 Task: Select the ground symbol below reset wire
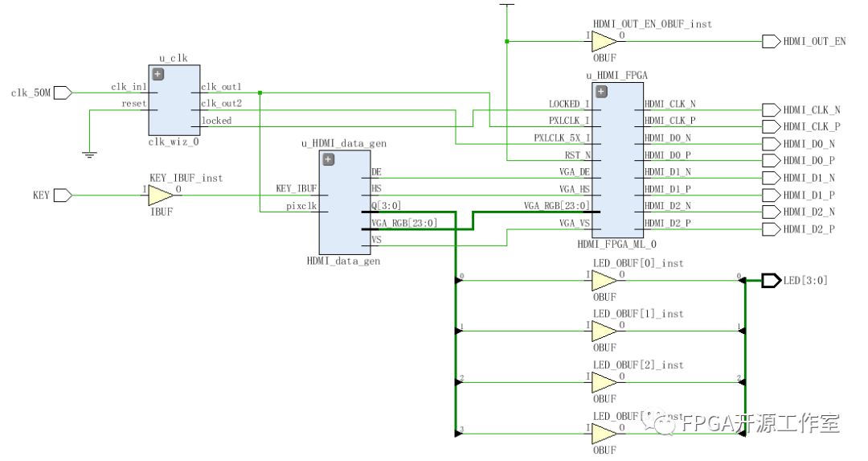(89, 153)
